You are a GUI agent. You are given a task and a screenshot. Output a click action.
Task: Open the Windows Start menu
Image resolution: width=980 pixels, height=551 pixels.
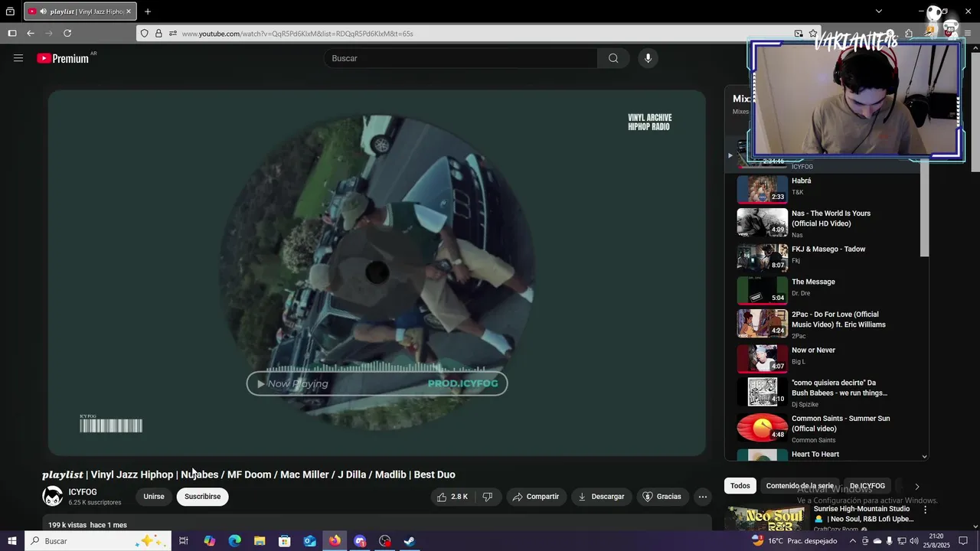tap(12, 541)
